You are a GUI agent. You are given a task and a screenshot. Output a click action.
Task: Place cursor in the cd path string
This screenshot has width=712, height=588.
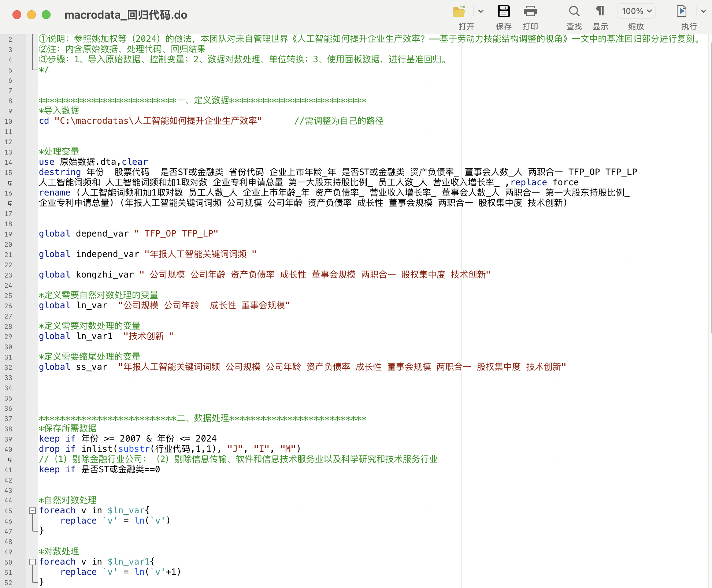point(157,121)
